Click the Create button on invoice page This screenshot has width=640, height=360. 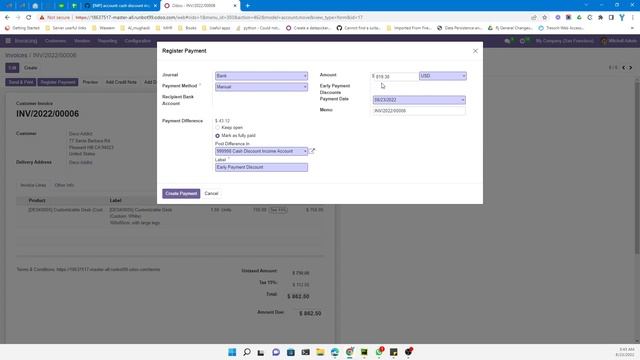coord(31,68)
